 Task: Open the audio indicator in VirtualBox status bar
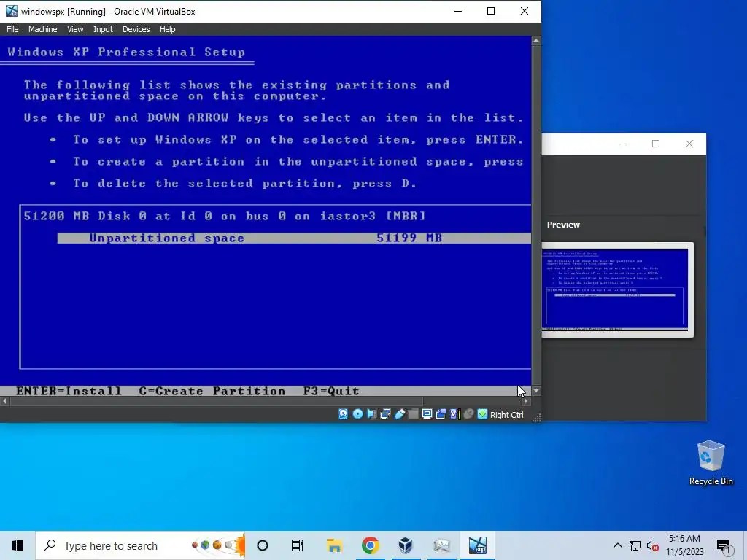tap(371, 414)
